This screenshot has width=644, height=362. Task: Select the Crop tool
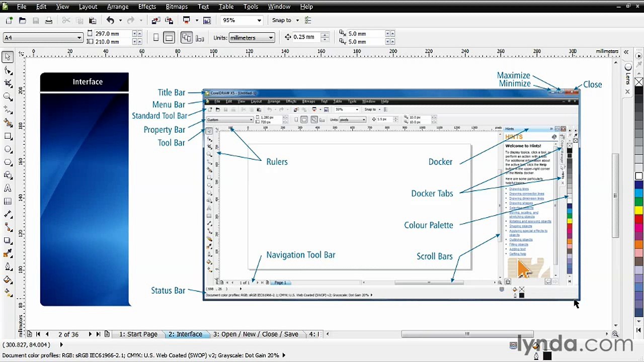[8, 83]
